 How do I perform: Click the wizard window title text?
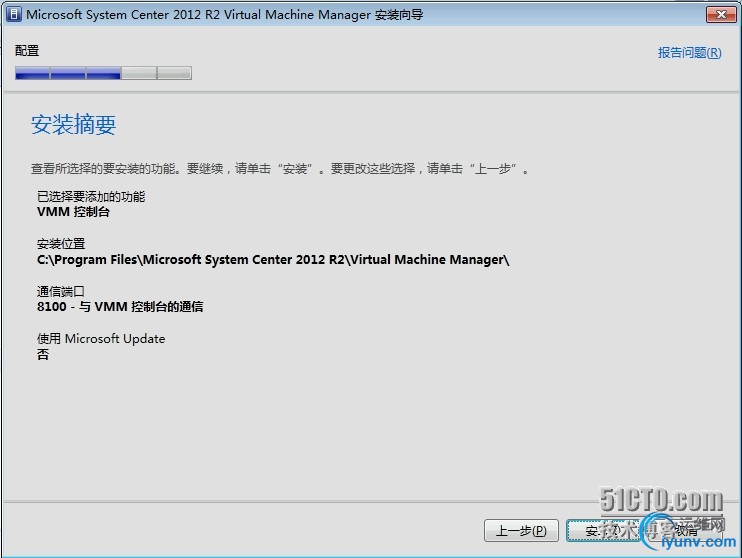click(224, 15)
